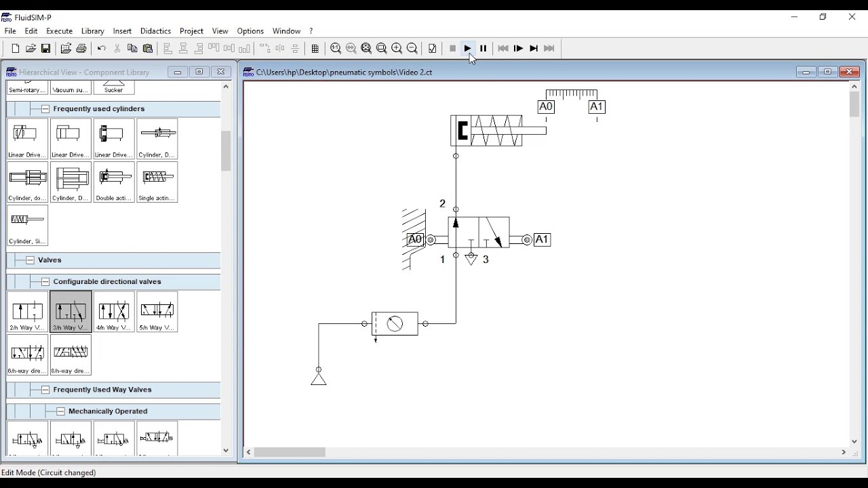Image resolution: width=868 pixels, height=488 pixels.
Task: Start the simulation with Play
Action: point(468,48)
